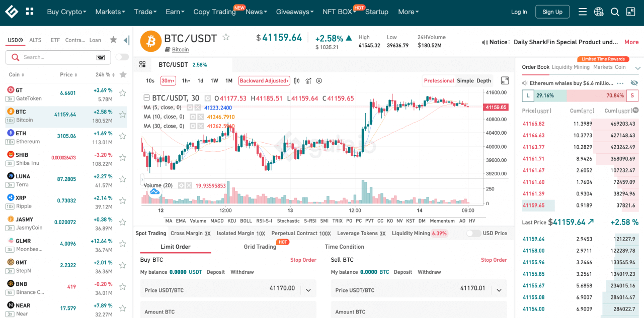This screenshot has height=318, width=644.
Task: Open the Markets dropdown menu
Action: coord(110,12)
